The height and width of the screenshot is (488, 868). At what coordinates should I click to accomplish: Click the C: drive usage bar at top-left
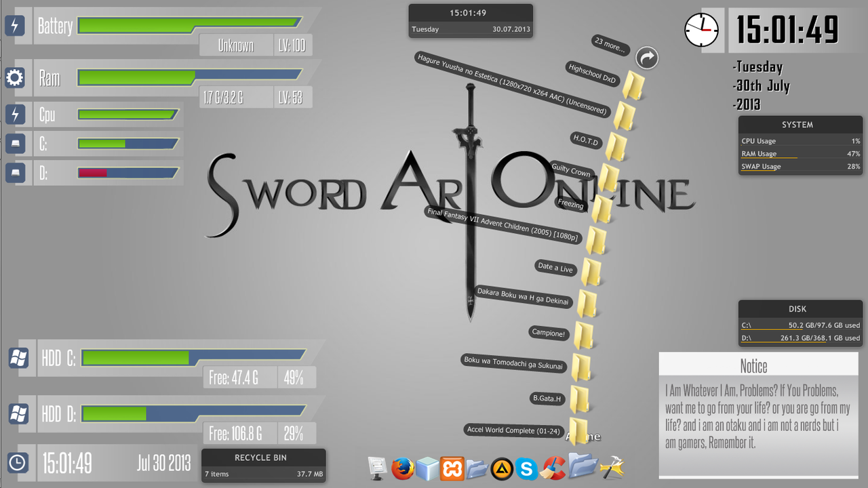pyautogui.click(x=127, y=144)
